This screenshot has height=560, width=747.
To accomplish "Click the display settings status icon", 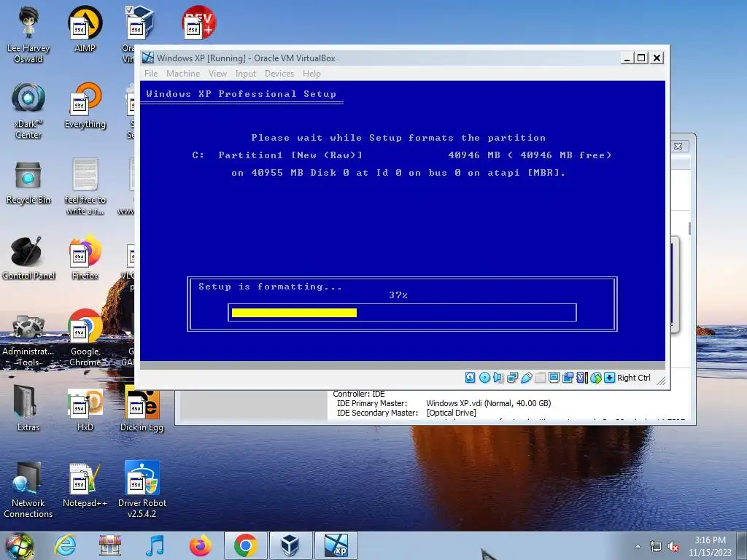I will click(x=554, y=378).
